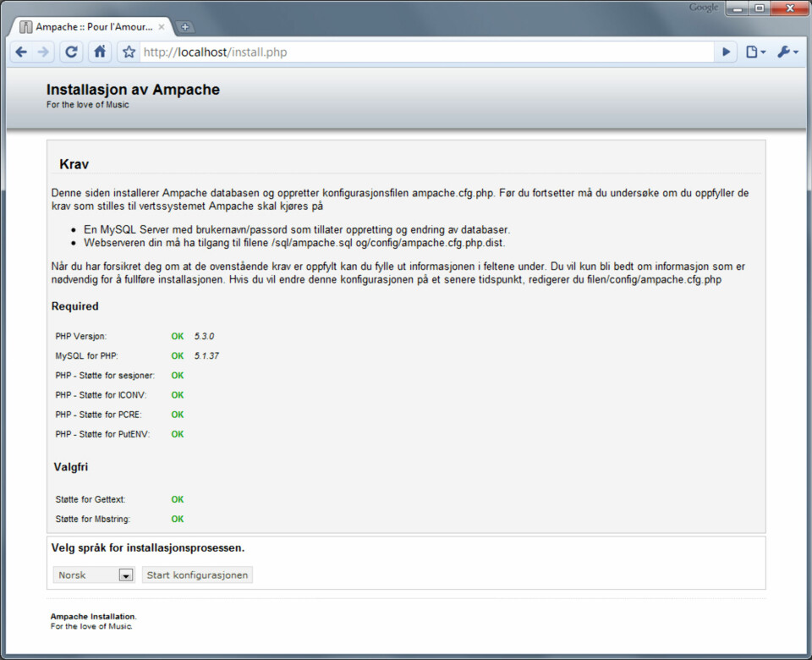The height and width of the screenshot is (660, 812).
Task: Click the Støtte for PutENV label
Action: 102,434
